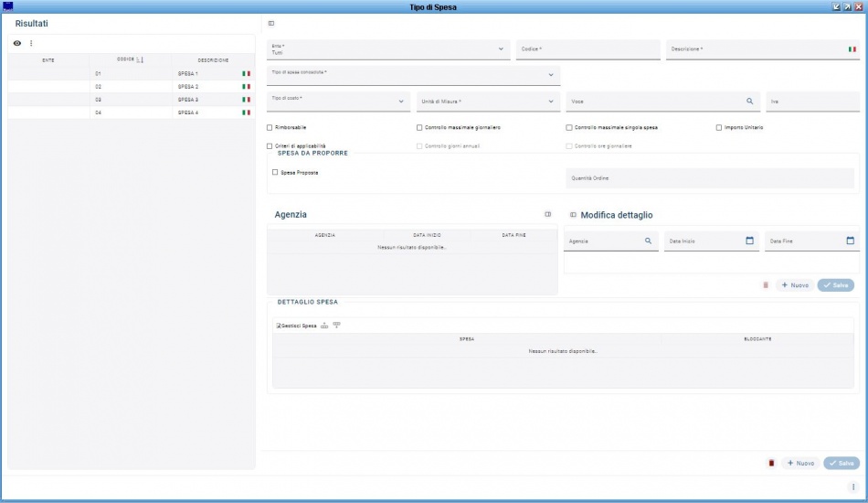Tick the Spesa Proposta checkbox
The height and width of the screenshot is (503, 868).
pyautogui.click(x=275, y=172)
